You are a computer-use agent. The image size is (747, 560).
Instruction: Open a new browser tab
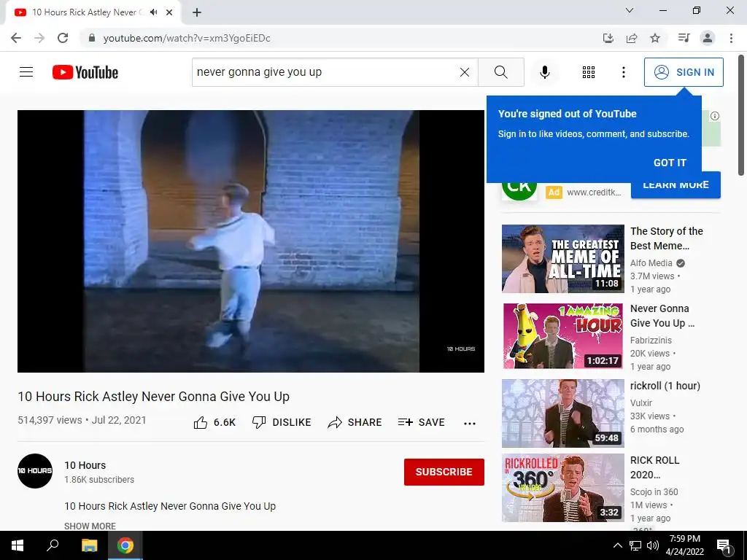click(197, 12)
